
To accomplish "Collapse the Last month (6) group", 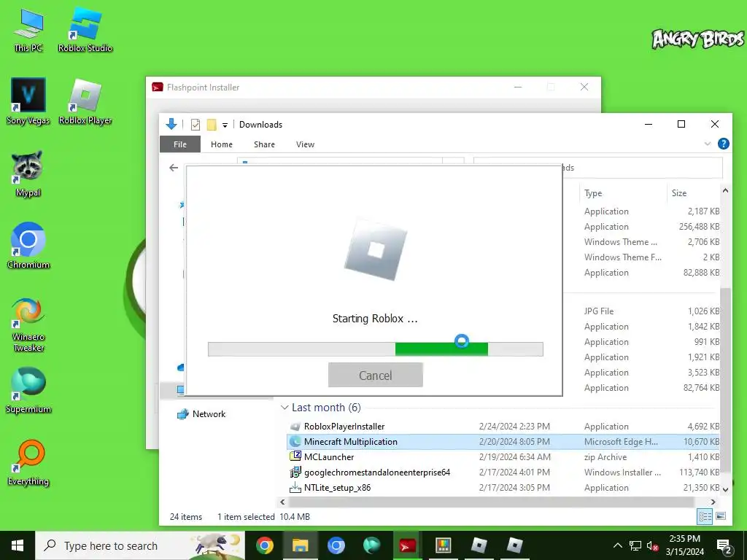I will 285,408.
